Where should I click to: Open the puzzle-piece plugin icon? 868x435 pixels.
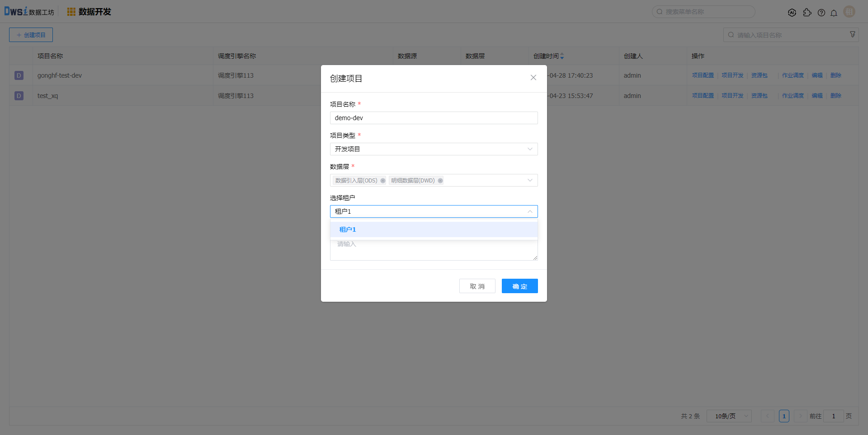(x=807, y=13)
